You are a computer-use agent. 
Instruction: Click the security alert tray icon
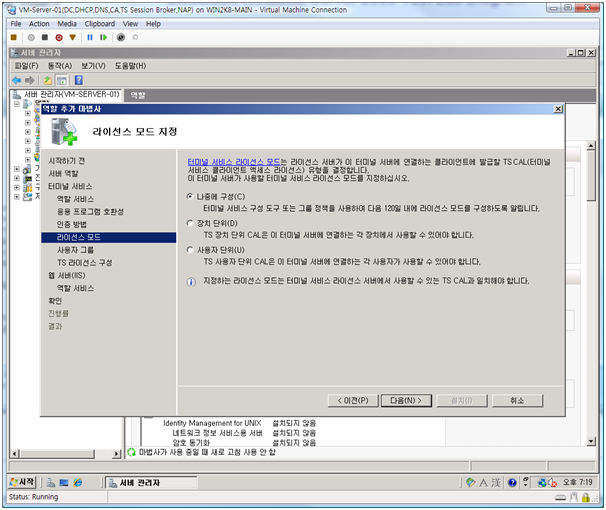[x=552, y=483]
